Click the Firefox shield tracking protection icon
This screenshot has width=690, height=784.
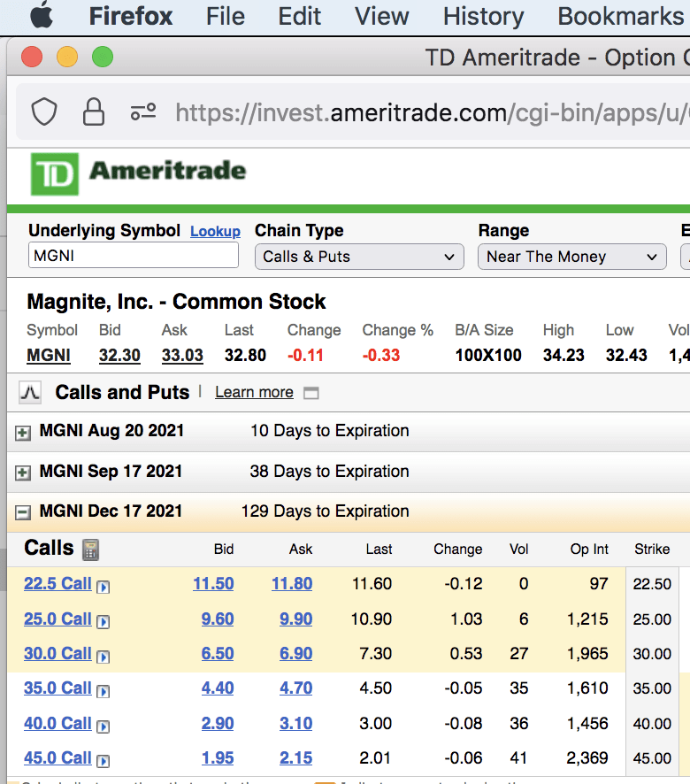[44, 112]
